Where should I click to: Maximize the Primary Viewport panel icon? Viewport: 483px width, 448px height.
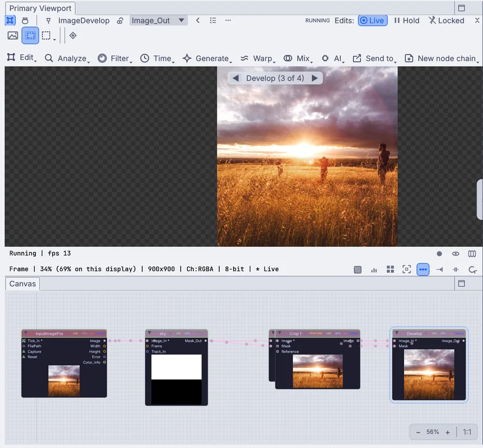pos(461,8)
